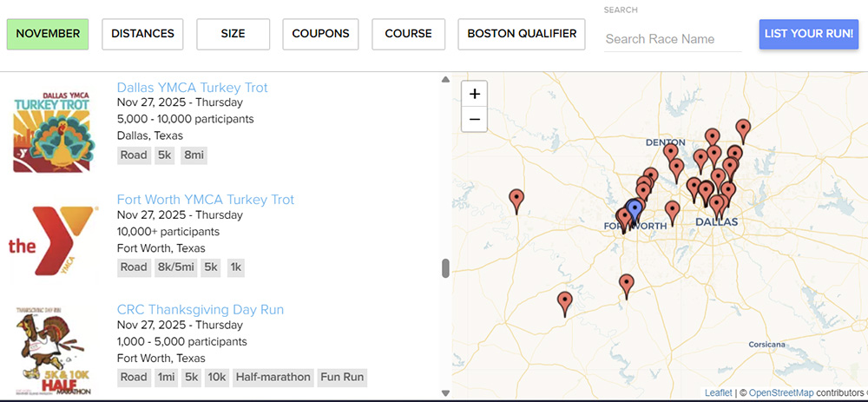Screen dimensions: 868x402
Task: Click the "1,000 - 5,000 participants" text
Action: pyautogui.click(x=182, y=341)
